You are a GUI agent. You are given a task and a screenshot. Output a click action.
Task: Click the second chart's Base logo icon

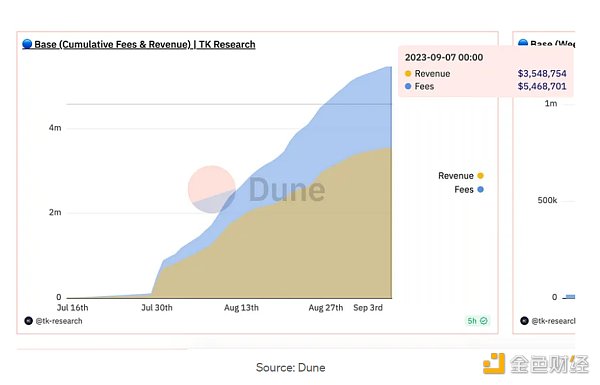(523, 43)
